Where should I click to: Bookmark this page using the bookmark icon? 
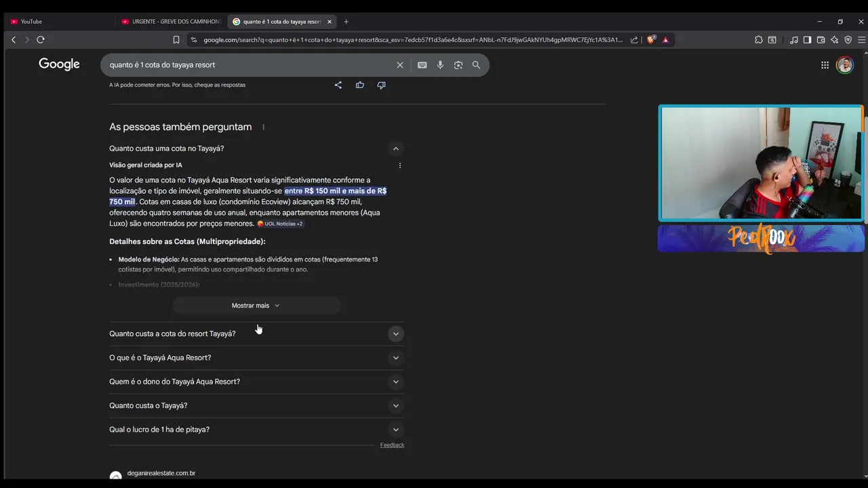tap(176, 40)
